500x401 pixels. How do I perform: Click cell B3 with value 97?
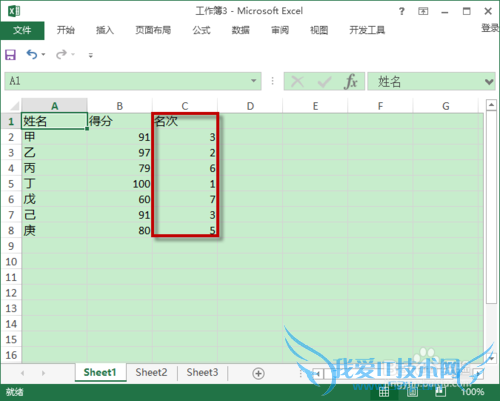click(120, 152)
